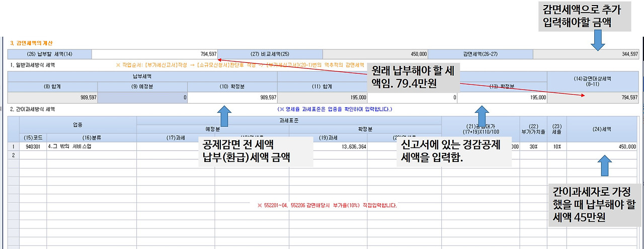Select the orange 작업순서 instruction text

[x=240, y=65]
